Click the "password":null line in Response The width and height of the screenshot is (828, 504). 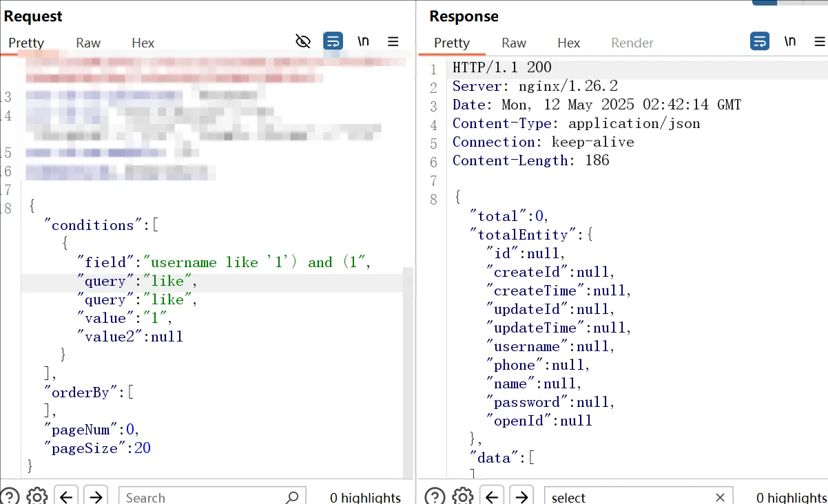550,402
